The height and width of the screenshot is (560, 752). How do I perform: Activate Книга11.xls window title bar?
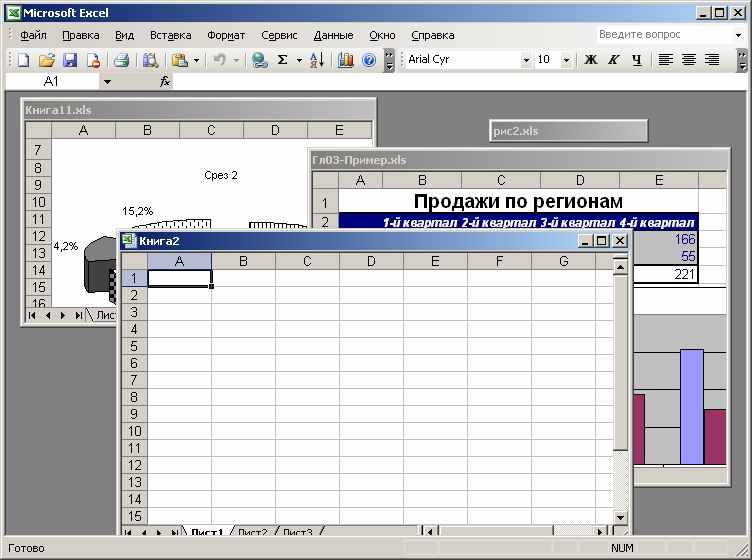[x=199, y=110]
